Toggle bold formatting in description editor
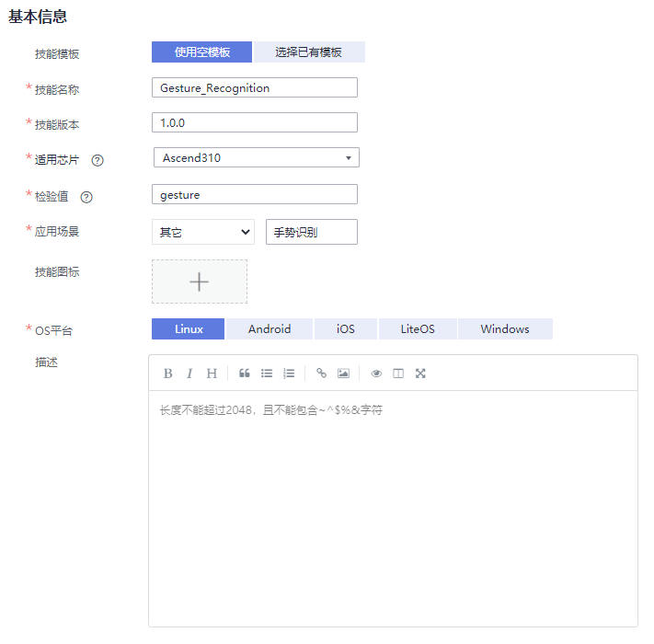 (167, 374)
